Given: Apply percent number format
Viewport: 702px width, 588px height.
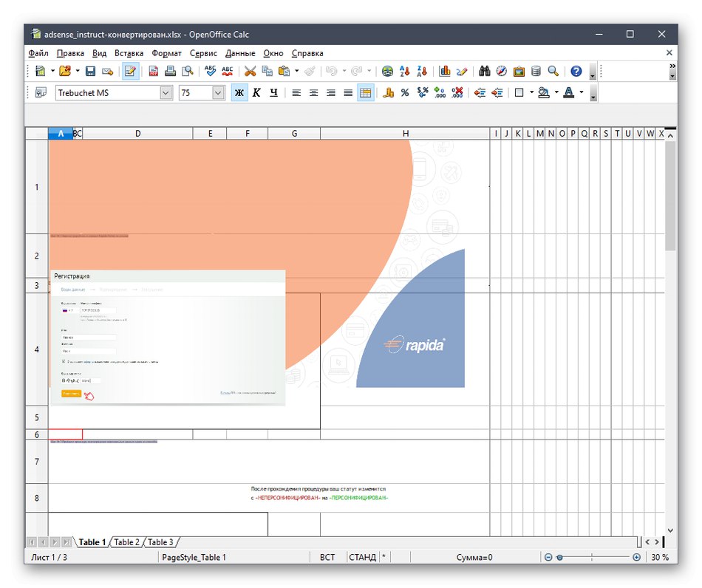Looking at the screenshot, I should (404, 92).
